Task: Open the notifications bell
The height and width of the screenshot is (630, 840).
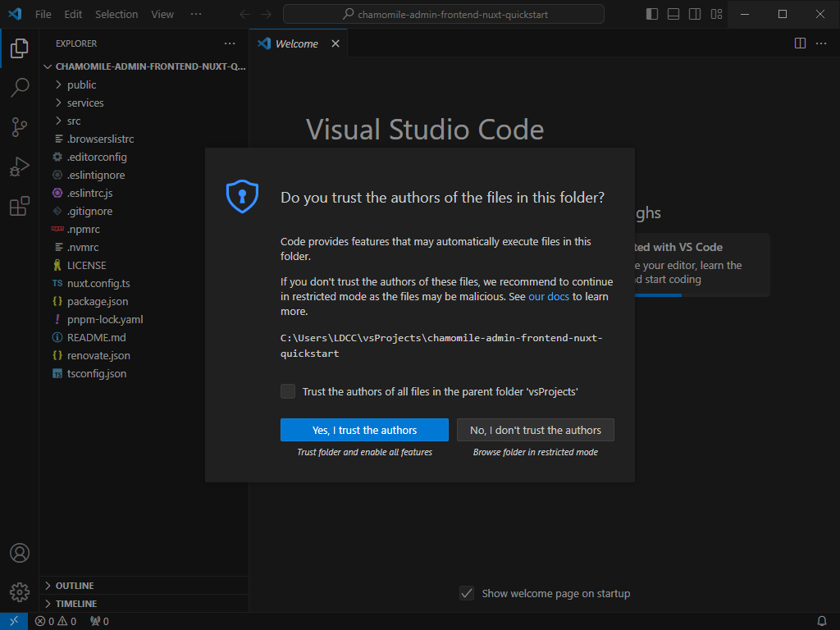Action: coord(821,622)
